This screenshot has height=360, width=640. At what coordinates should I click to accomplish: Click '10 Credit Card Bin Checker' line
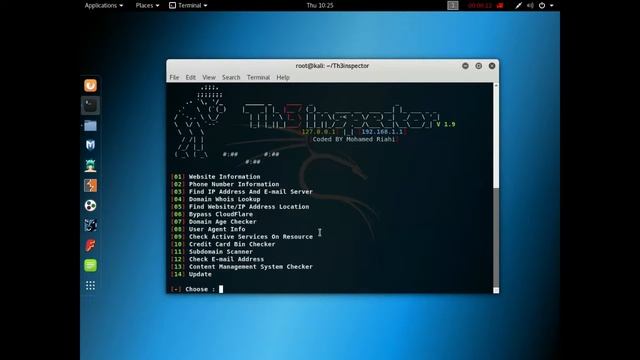coord(223,244)
